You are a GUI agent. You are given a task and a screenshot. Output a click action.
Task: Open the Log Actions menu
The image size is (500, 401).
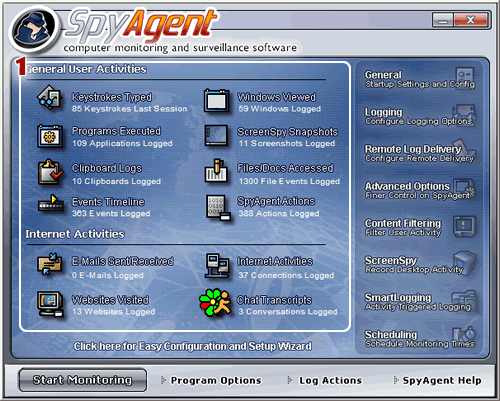point(330,380)
